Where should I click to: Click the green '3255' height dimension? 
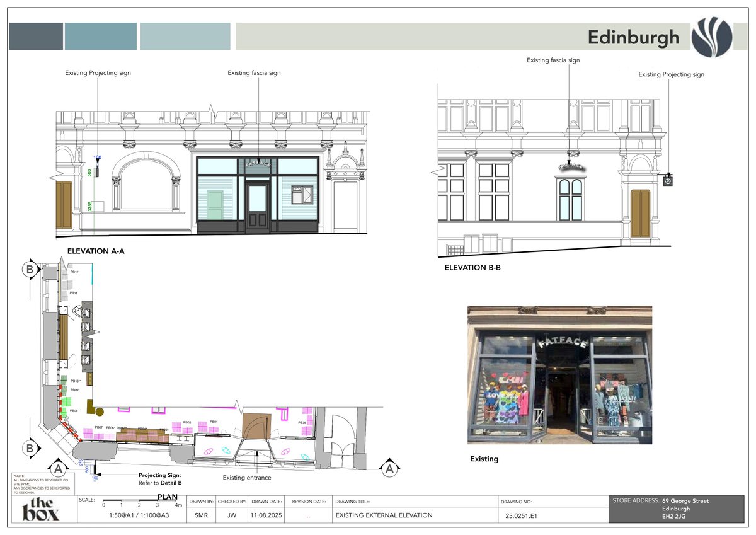90,205
